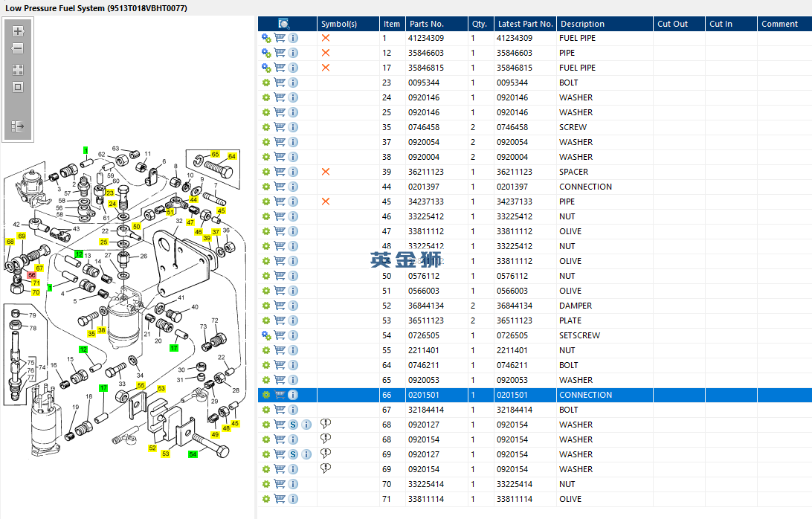Image resolution: width=812 pixels, height=519 pixels.
Task: Click yellow callout 55 on diagram
Action: tap(141, 385)
